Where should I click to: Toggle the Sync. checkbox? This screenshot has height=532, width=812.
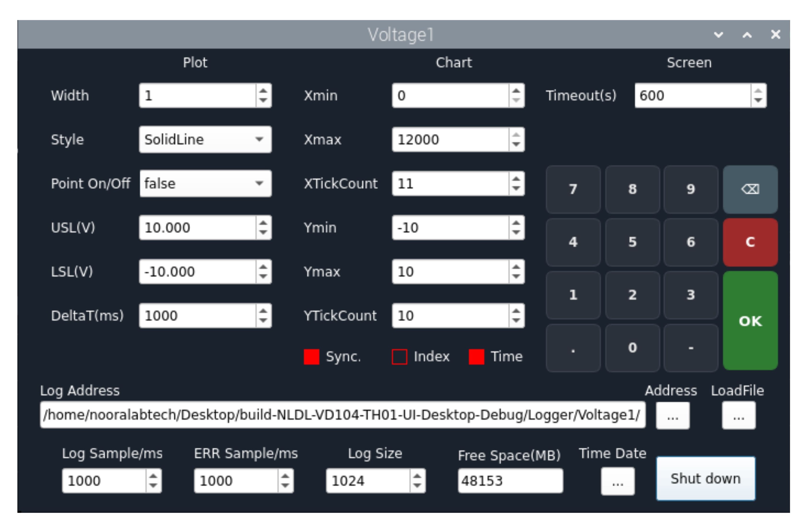(x=311, y=357)
